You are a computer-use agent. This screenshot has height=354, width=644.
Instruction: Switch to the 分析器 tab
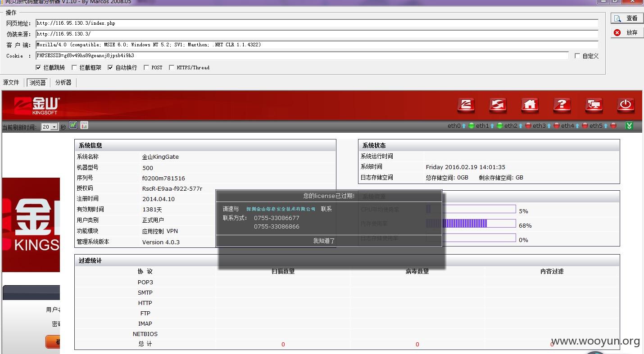click(x=63, y=82)
